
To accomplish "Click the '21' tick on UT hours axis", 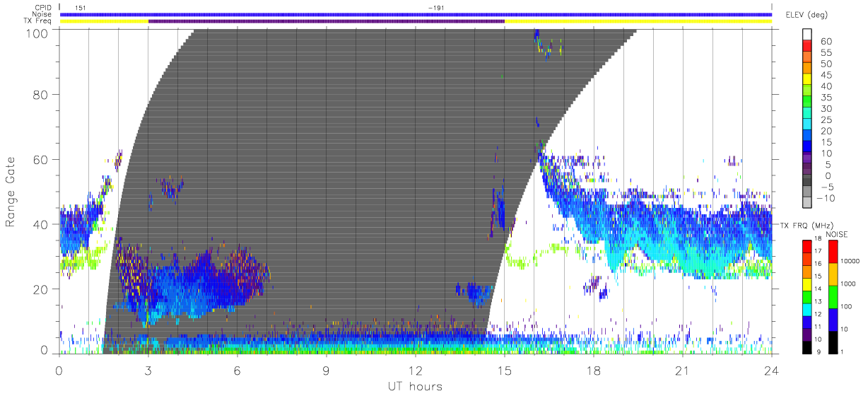I will tap(682, 370).
